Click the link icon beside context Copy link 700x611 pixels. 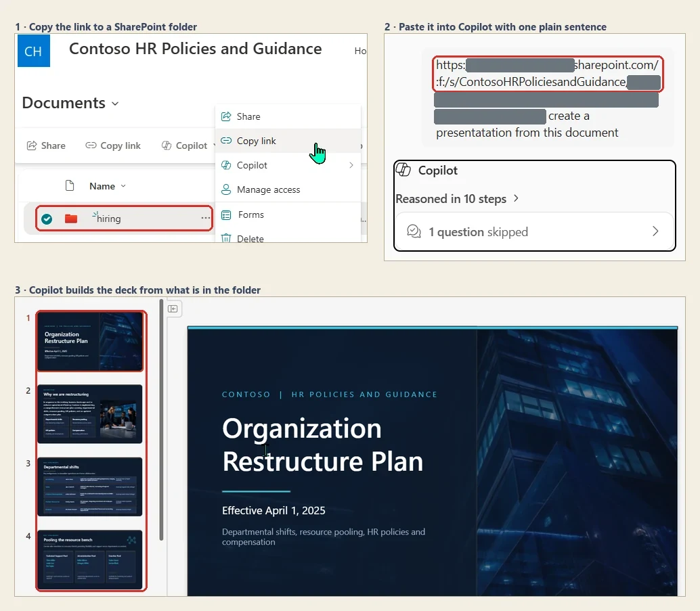point(226,141)
